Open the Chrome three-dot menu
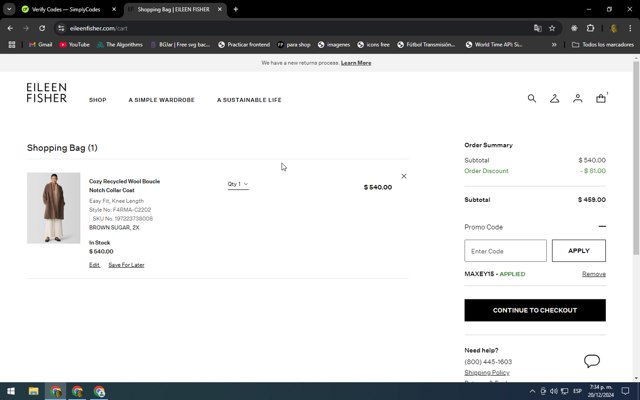This screenshot has height=400, width=640. tap(630, 28)
